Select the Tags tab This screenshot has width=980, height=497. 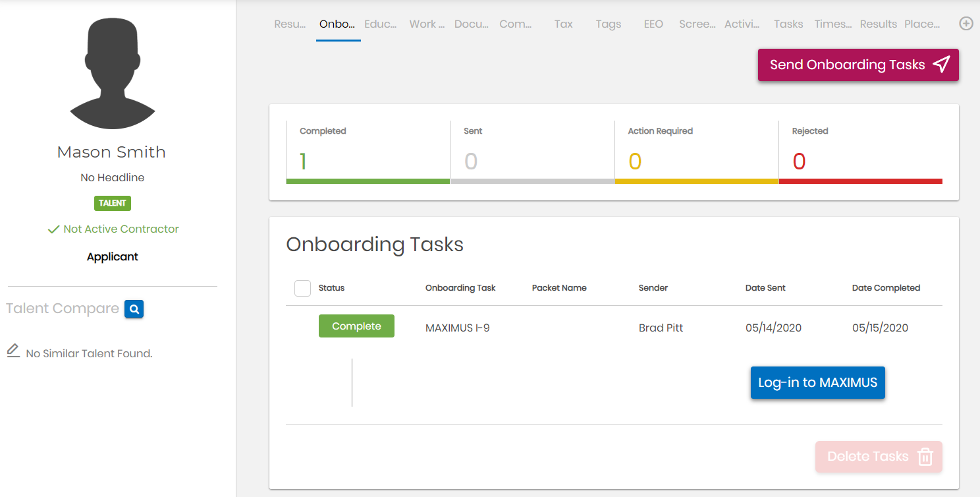(x=609, y=24)
